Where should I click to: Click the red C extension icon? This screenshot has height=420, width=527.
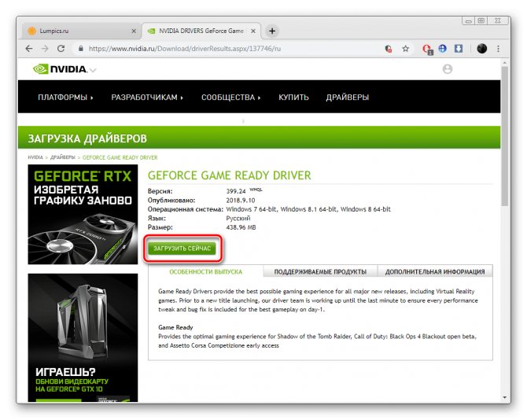[x=428, y=50]
